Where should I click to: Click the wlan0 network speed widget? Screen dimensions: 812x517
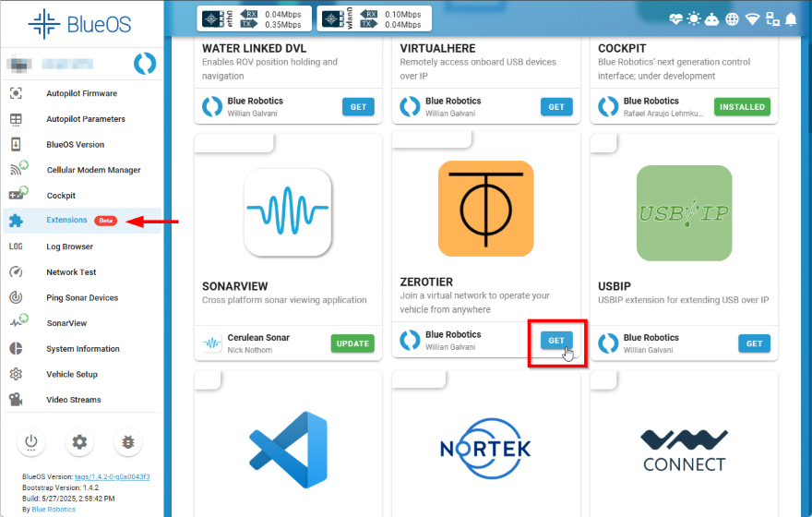(374, 19)
